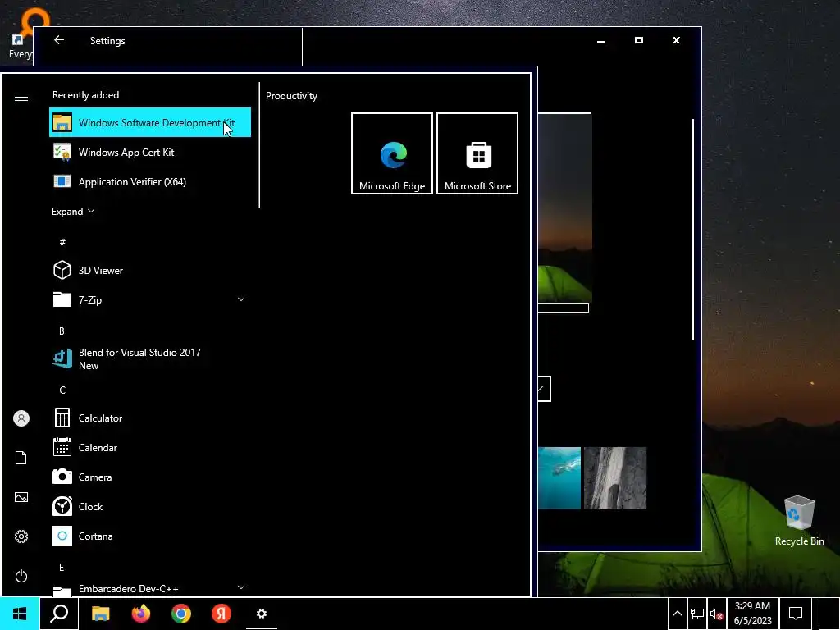Open the 7-Zip folder entry

[150, 300]
